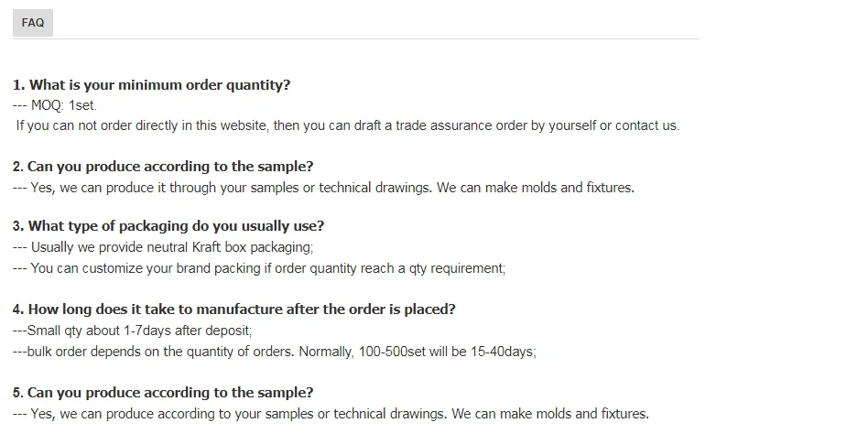Image resolution: width=868 pixels, height=434 pixels.
Task: Click question 2 about producing from samples
Action: point(163,167)
